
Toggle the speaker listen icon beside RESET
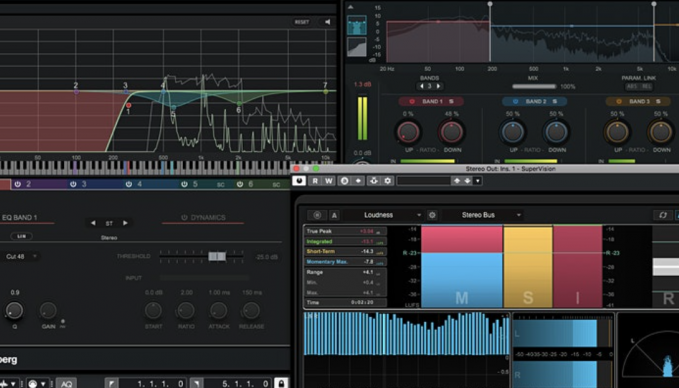tap(327, 22)
